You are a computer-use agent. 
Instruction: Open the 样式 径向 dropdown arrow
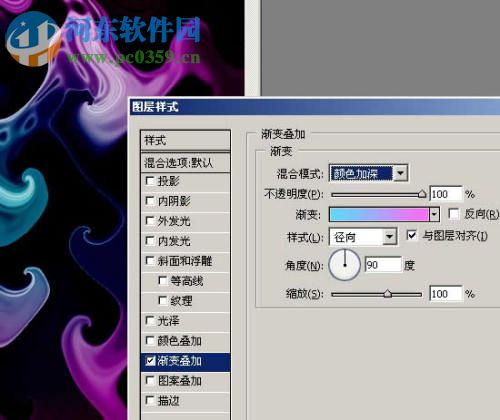(389, 237)
